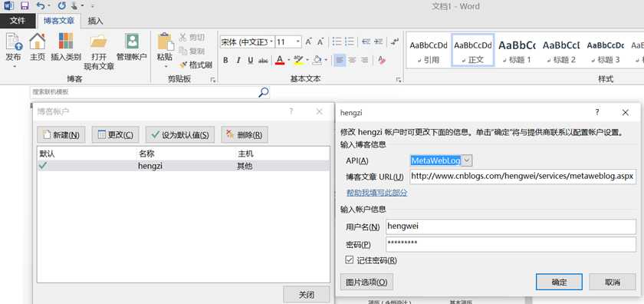Increase paragraph indent
The width and height of the screenshot is (644, 304).
[x=379, y=41]
